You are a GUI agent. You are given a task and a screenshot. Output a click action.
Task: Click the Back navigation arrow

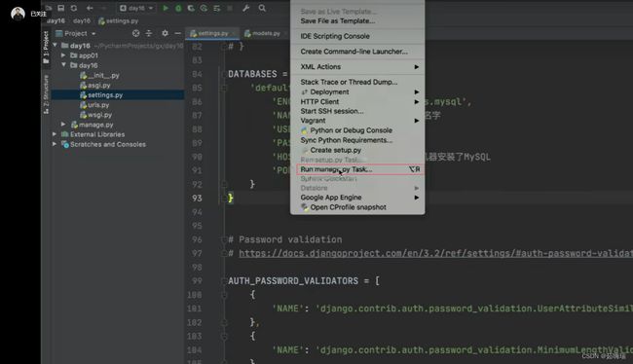pos(90,8)
